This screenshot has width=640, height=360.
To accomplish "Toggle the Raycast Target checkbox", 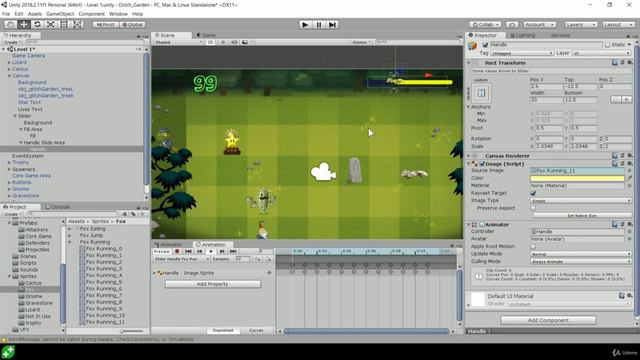I will coord(533,193).
